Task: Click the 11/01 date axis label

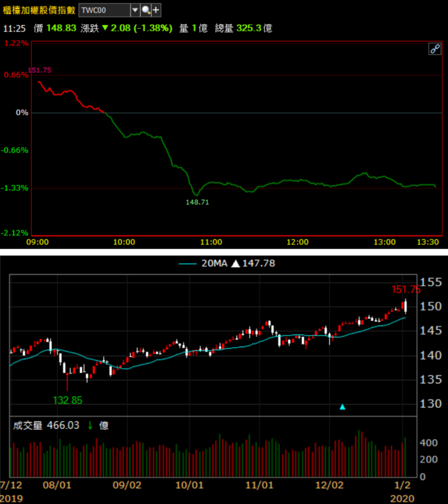Action: coord(259,485)
